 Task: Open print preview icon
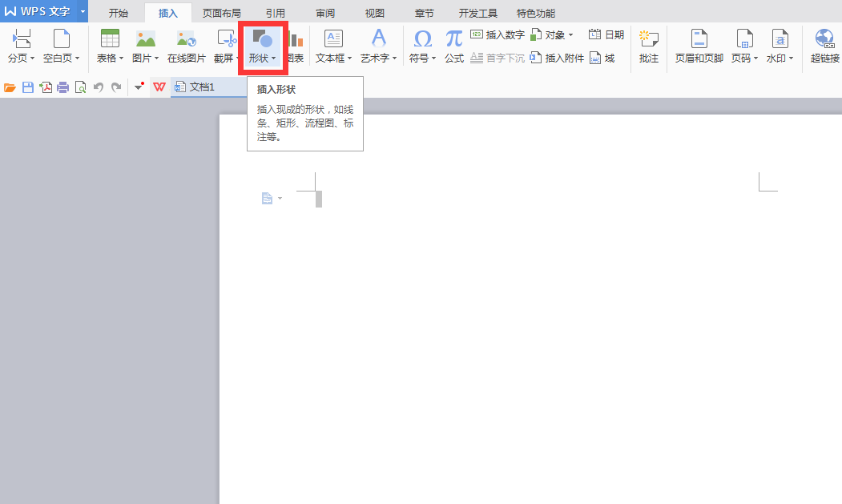pos(81,87)
